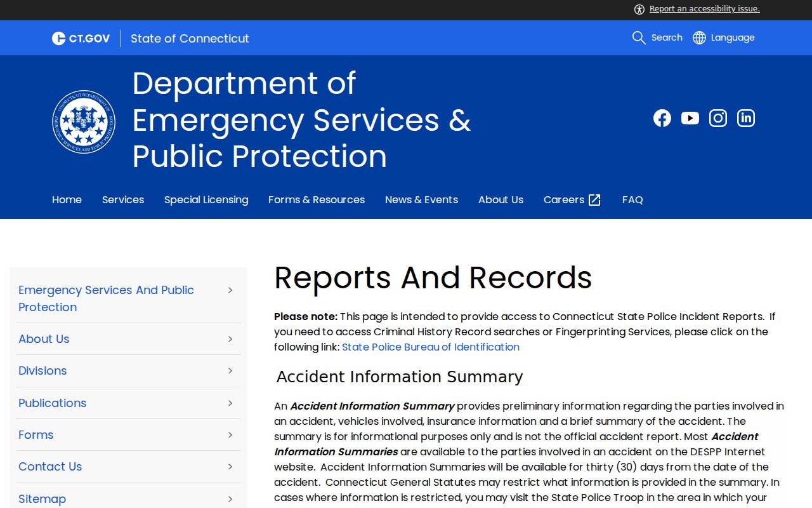Click Report an accessibility issue link
The image size is (812, 508).
click(705, 9)
